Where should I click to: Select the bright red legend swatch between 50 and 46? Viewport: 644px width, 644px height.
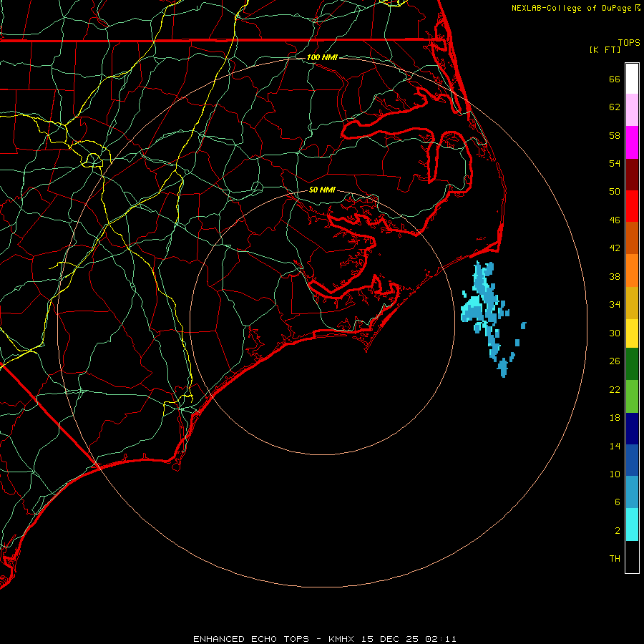(632, 206)
